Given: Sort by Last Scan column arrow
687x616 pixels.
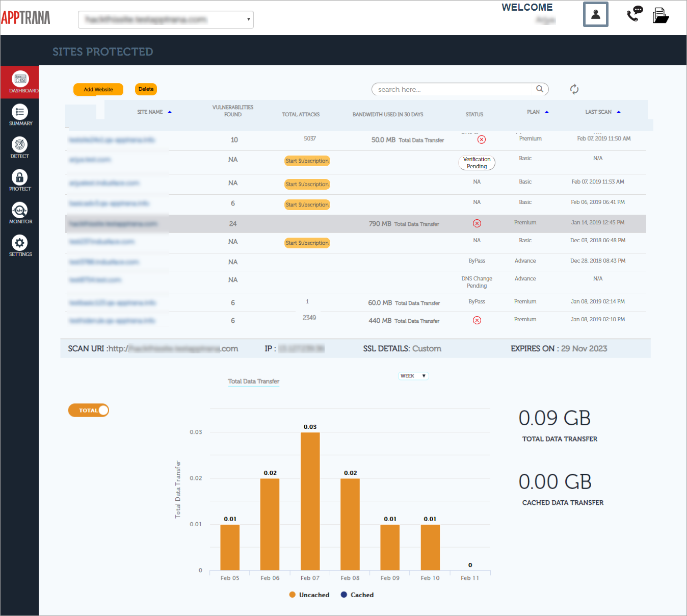Looking at the screenshot, I should pyautogui.click(x=619, y=112).
